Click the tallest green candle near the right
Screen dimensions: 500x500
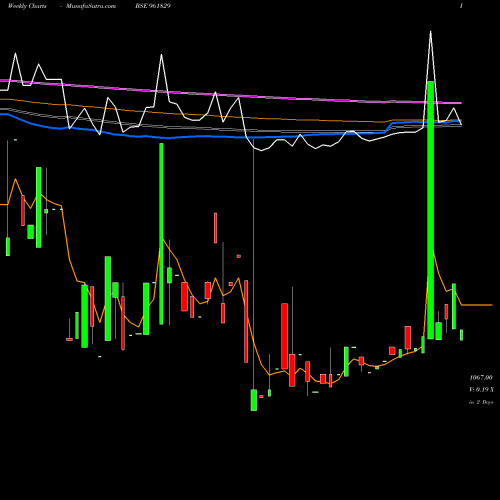click(x=431, y=210)
